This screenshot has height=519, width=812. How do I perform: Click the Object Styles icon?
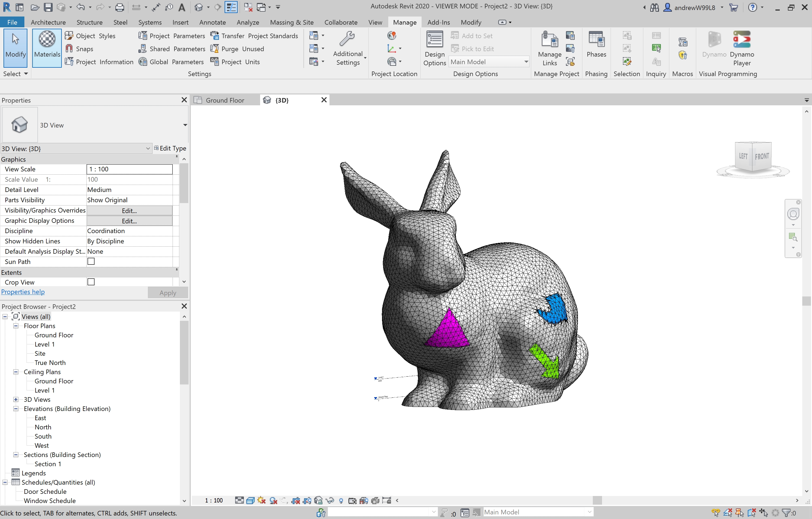[69, 36]
